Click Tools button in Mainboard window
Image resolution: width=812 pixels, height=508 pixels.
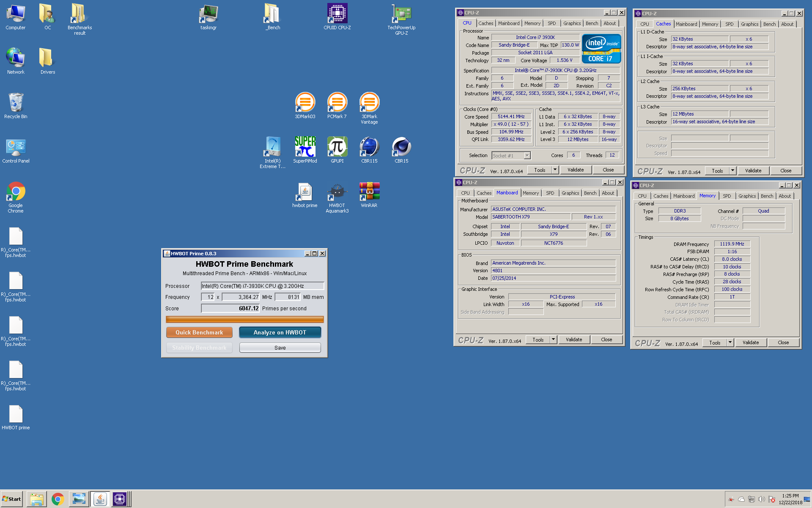538,340
